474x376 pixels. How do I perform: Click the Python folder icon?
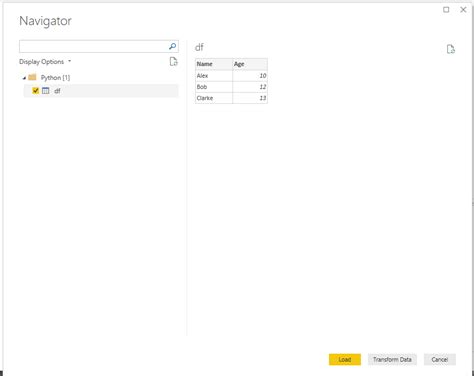coord(32,77)
